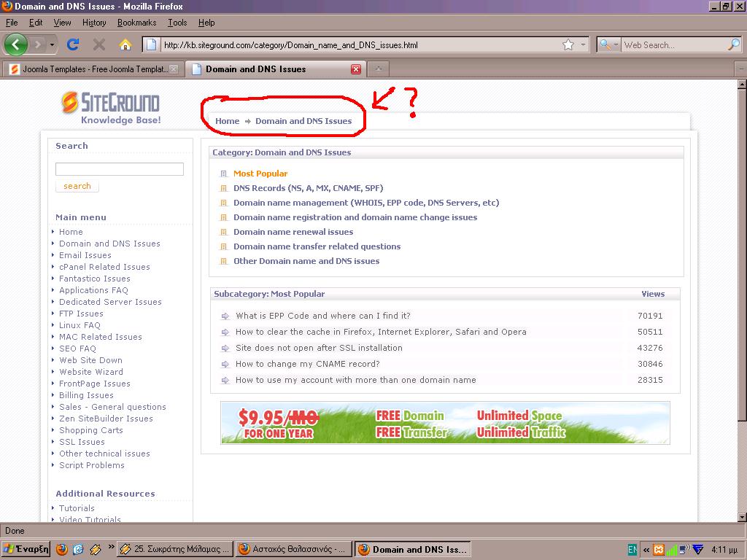Select Shopping Carts in Main menu
The width and height of the screenshot is (747, 560).
point(91,430)
